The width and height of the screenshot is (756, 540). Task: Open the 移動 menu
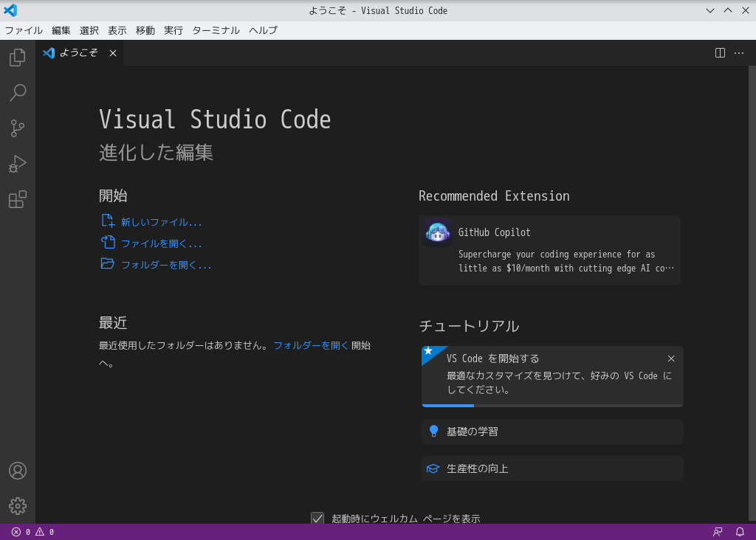click(145, 30)
